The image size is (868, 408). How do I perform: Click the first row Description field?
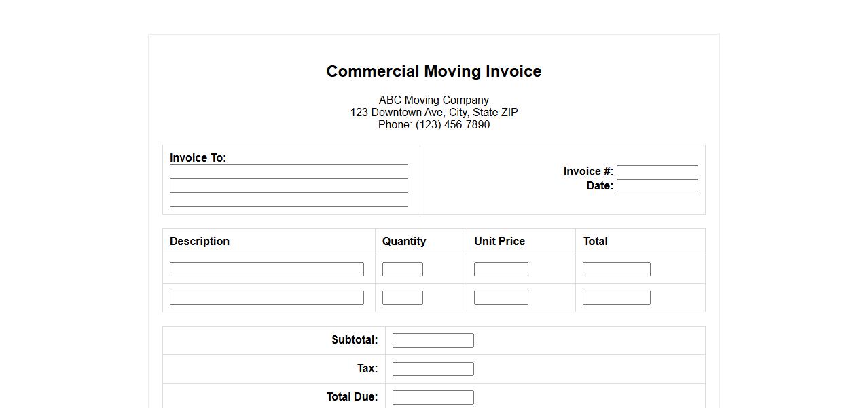click(266, 270)
